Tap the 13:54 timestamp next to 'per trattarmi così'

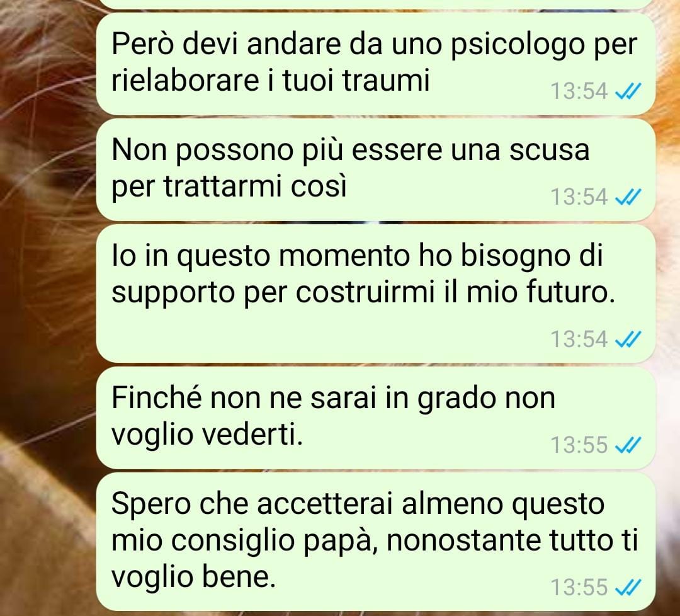579,197
